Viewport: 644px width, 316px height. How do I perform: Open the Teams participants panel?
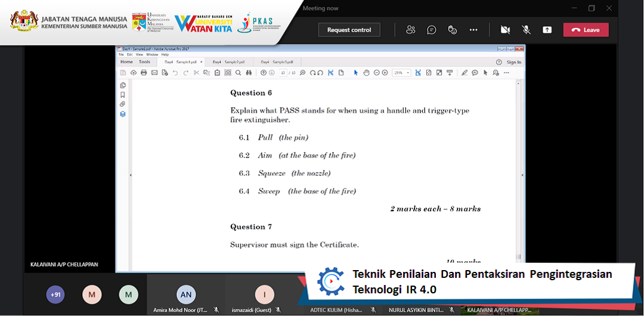pos(410,30)
